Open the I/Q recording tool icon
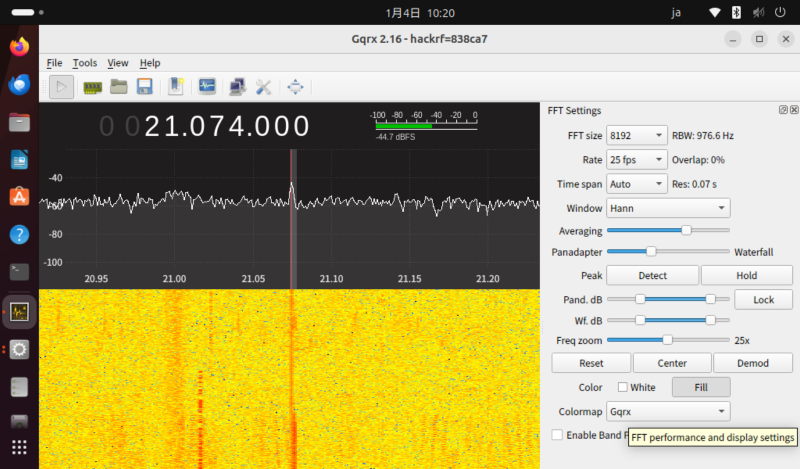The width and height of the screenshot is (800, 469). click(207, 86)
